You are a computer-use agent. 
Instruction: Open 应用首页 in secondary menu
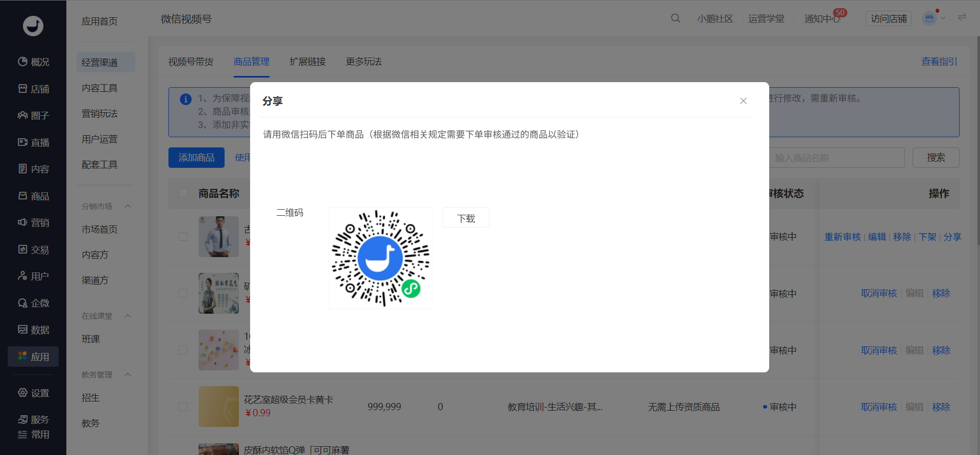[x=100, y=21]
